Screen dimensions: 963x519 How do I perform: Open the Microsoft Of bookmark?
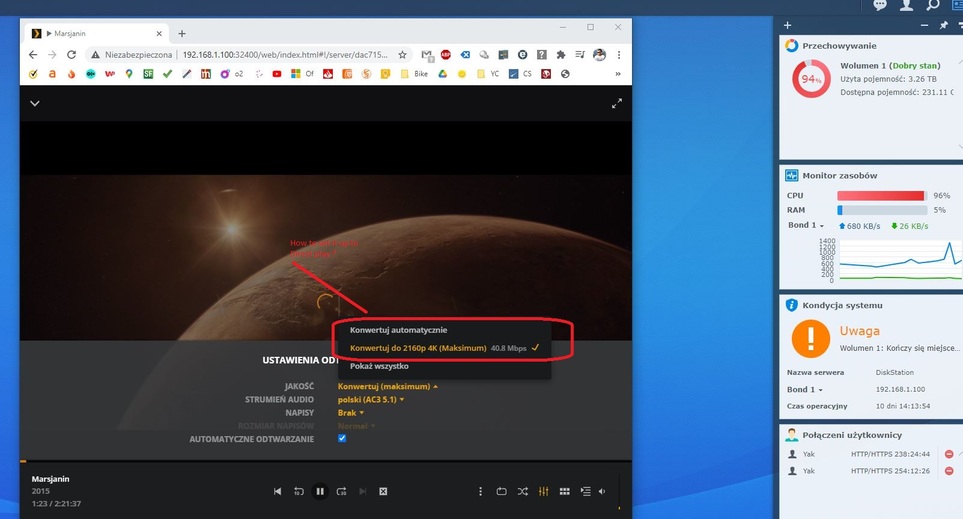click(x=302, y=74)
